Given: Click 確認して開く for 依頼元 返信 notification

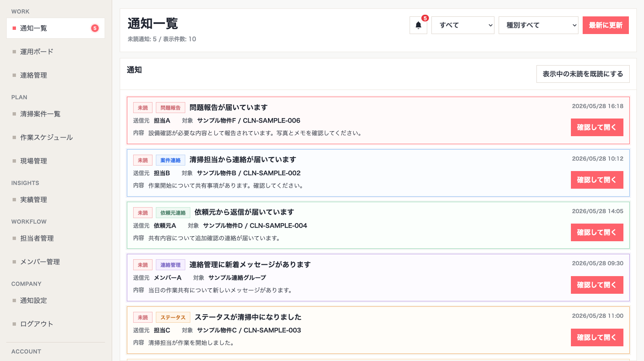Looking at the screenshot, I should point(597,232).
